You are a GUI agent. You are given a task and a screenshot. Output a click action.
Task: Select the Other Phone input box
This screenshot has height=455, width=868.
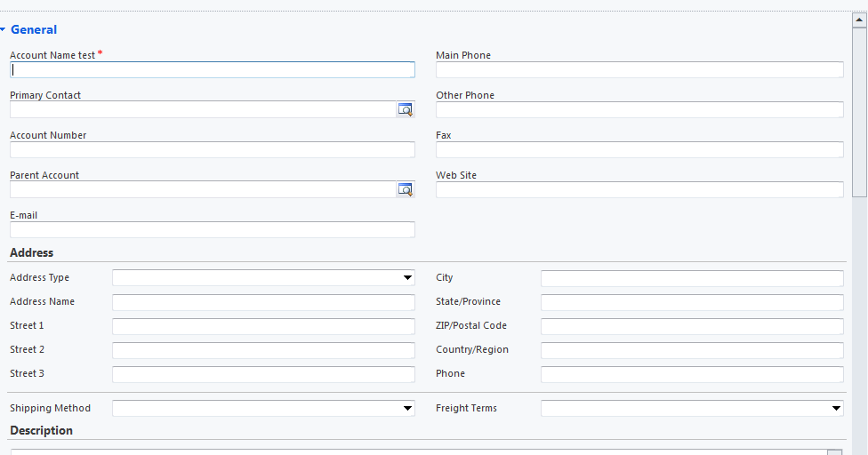click(x=639, y=109)
